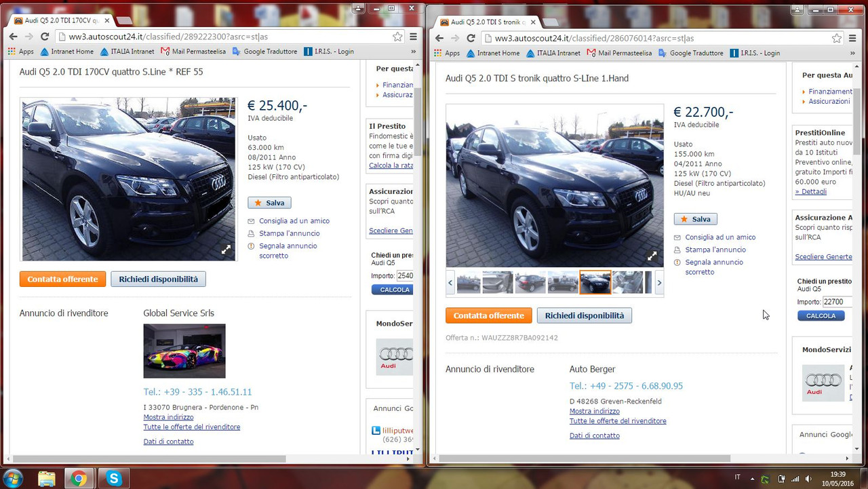Expand bookmarks overflow chevron in right window

click(x=853, y=53)
